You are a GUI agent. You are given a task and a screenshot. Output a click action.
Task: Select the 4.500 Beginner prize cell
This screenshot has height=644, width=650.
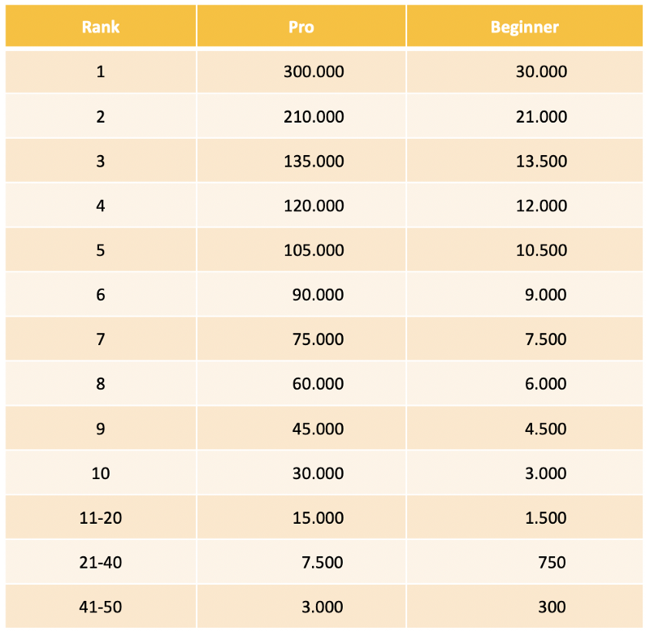click(x=545, y=428)
